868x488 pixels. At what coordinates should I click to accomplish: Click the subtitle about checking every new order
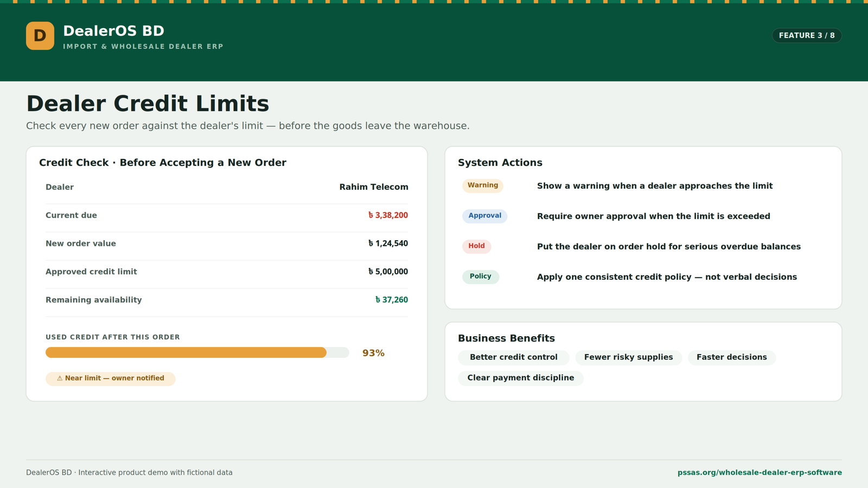tap(248, 126)
